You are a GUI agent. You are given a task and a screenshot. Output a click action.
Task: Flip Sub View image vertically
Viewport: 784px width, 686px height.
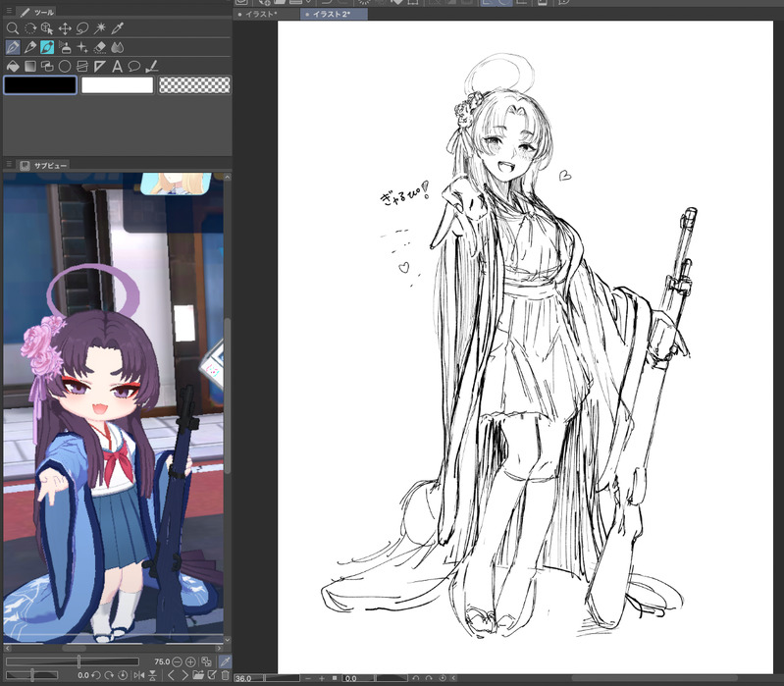152,675
